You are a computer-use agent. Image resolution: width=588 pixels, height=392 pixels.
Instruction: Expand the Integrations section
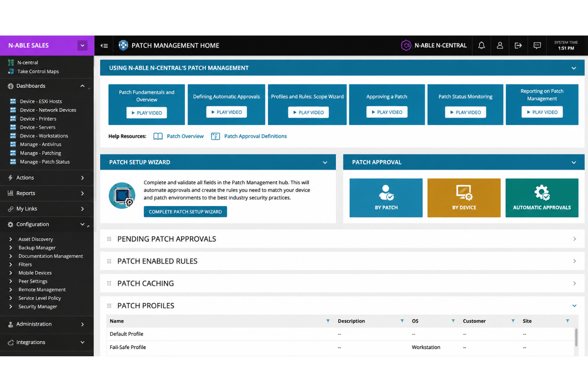[x=82, y=342]
